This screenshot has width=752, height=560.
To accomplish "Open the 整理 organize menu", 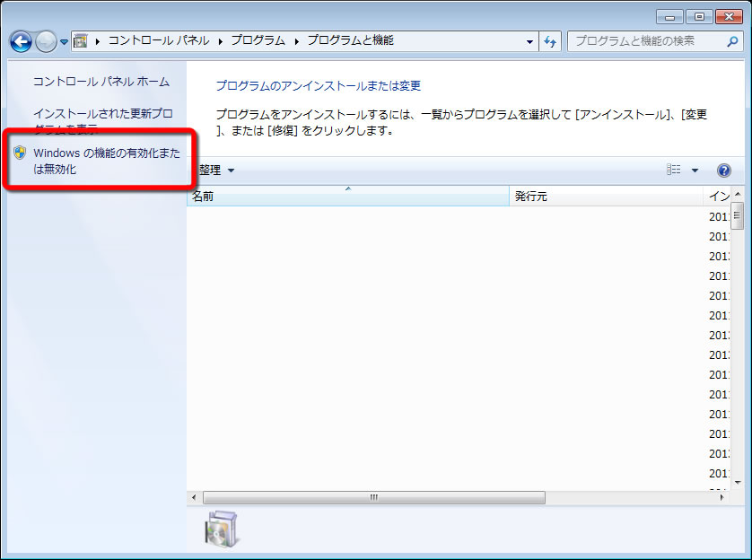I will 217,171.
